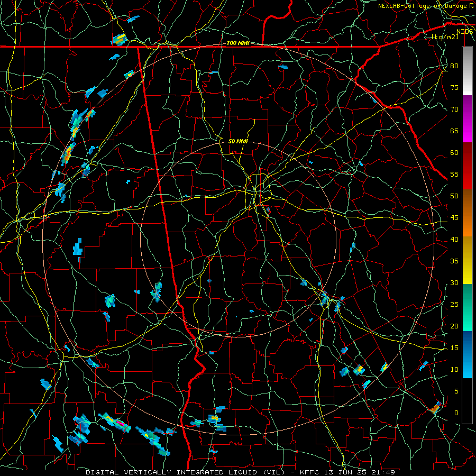Click the 20 value on the VIL scale
The height and width of the screenshot is (476, 476).
[454, 326]
